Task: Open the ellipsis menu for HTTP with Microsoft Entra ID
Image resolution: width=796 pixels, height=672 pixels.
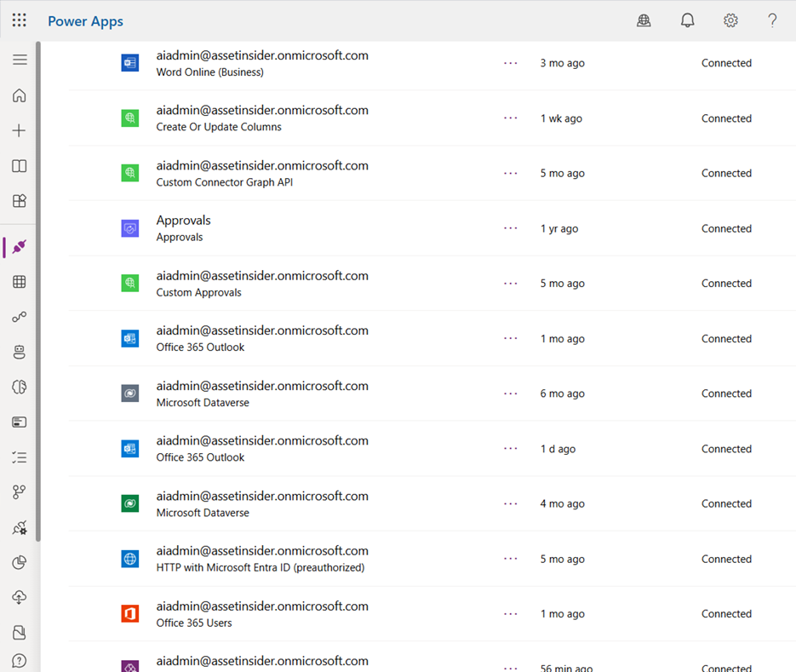Action: point(511,559)
